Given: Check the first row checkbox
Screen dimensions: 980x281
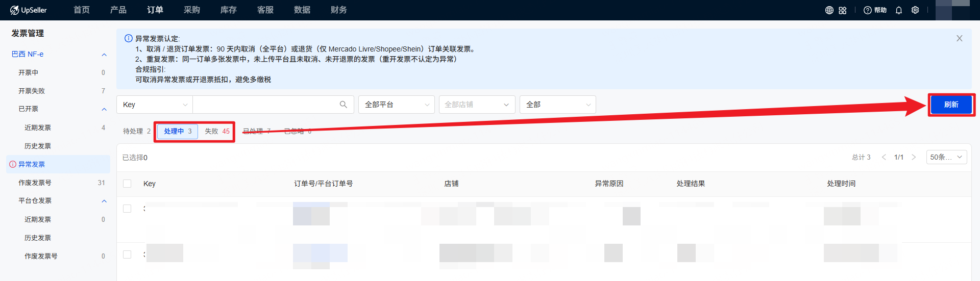Looking at the screenshot, I should pos(127,209).
